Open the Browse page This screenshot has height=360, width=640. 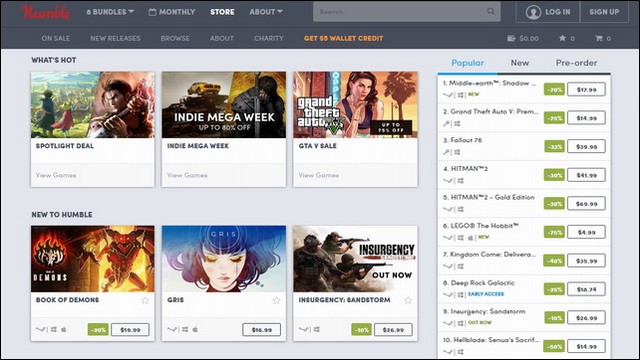[x=175, y=38]
